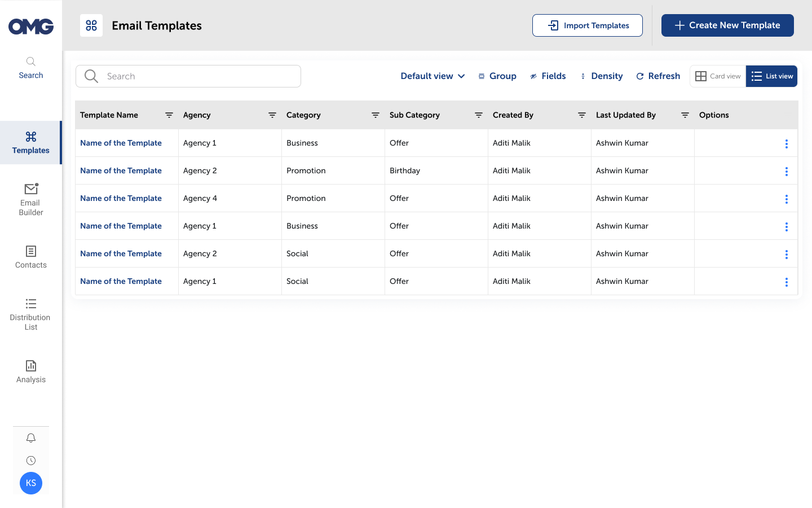812x508 pixels.
Task: Open options menu for Birthday row
Action: point(786,172)
